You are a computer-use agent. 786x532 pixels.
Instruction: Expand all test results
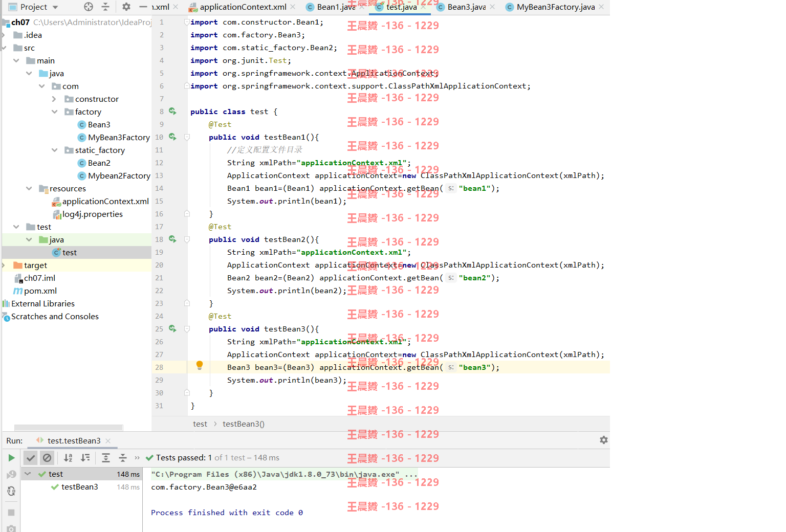[106, 458]
